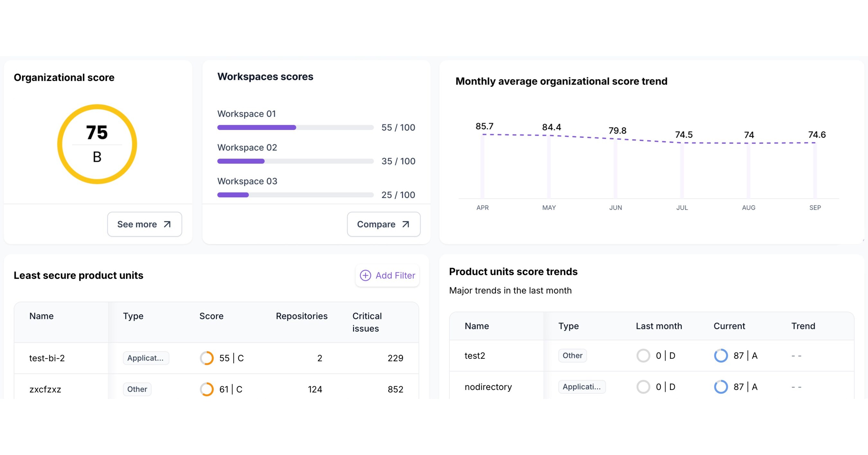This screenshot has height=455, width=868.
Task: Sort by Current column header
Action: (729, 326)
